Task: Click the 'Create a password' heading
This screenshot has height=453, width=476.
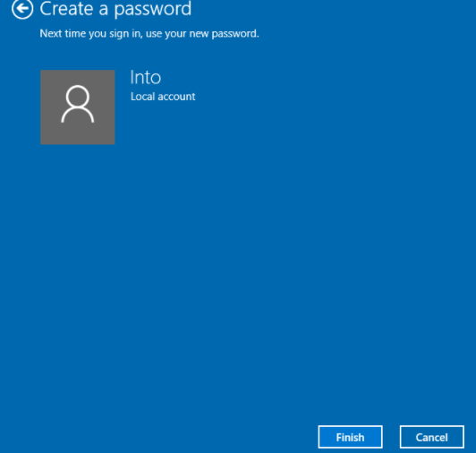Action: pyautogui.click(x=115, y=9)
